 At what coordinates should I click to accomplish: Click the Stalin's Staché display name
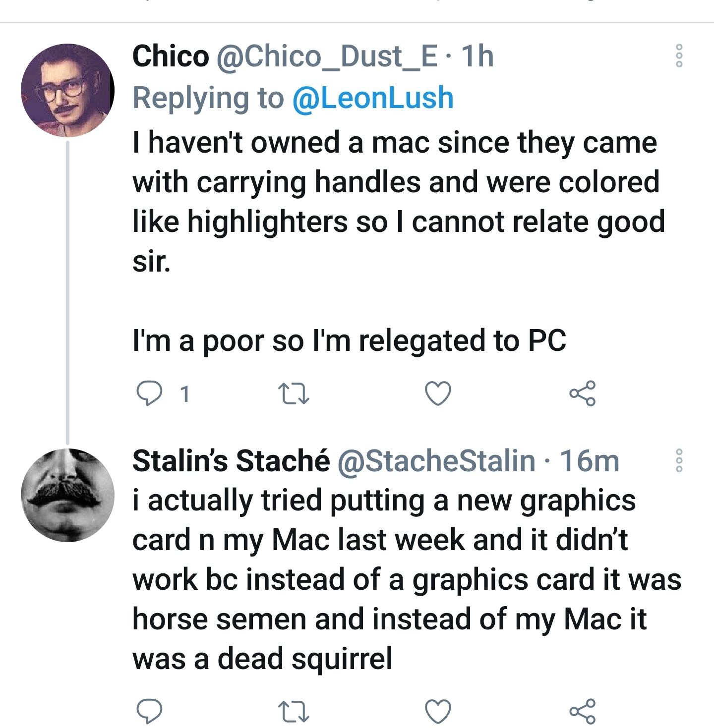click(231, 461)
